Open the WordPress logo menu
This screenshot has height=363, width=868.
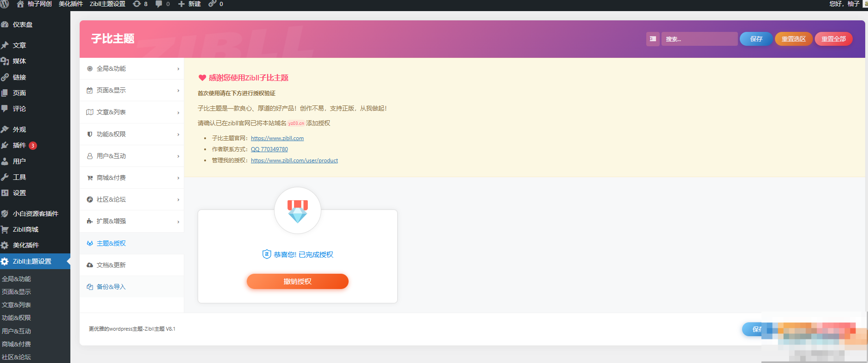coord(5,4)
